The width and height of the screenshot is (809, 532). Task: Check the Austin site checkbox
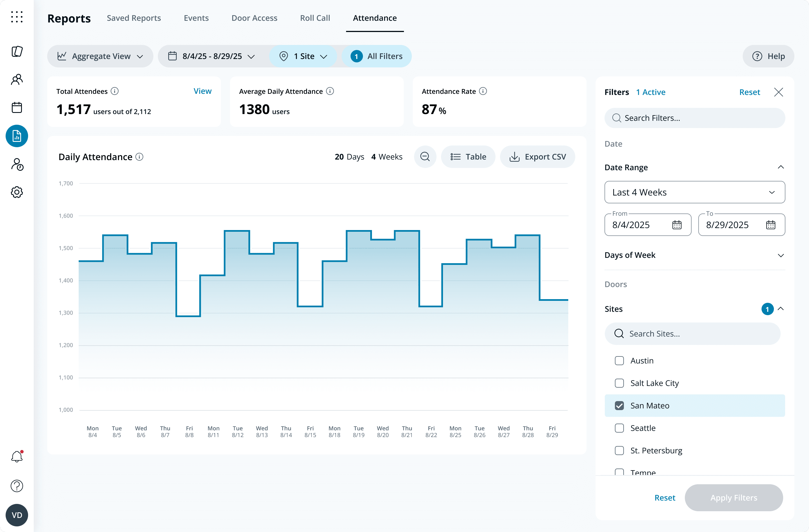click(619, 361)
